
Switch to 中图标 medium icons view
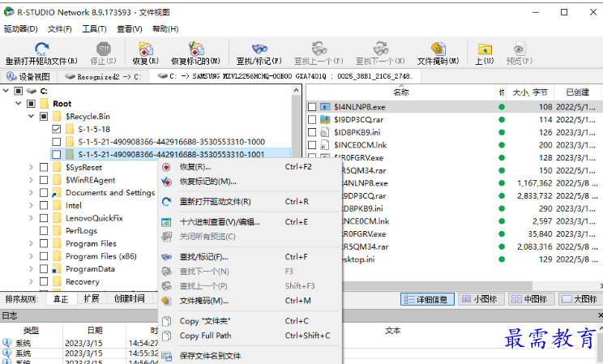[532, 299]
